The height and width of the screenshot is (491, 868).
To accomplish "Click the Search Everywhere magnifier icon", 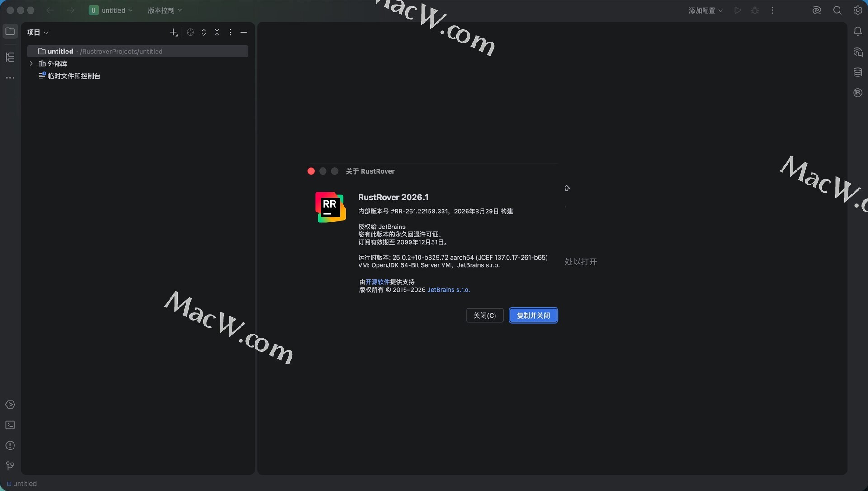I will [837, 10].
